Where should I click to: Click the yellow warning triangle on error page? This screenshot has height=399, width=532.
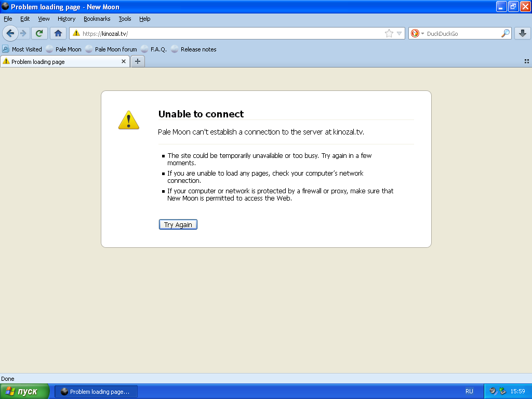[129, 120]
